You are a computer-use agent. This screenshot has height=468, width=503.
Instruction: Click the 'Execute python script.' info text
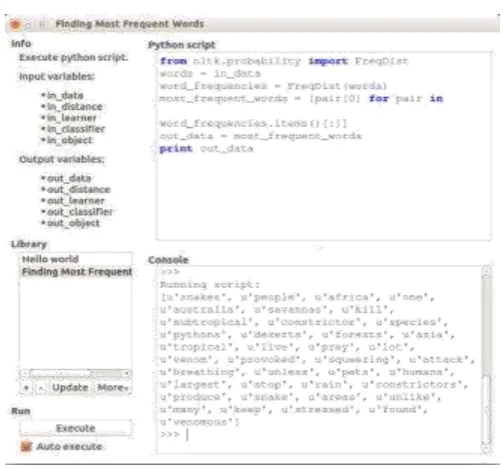click(74, 57)
